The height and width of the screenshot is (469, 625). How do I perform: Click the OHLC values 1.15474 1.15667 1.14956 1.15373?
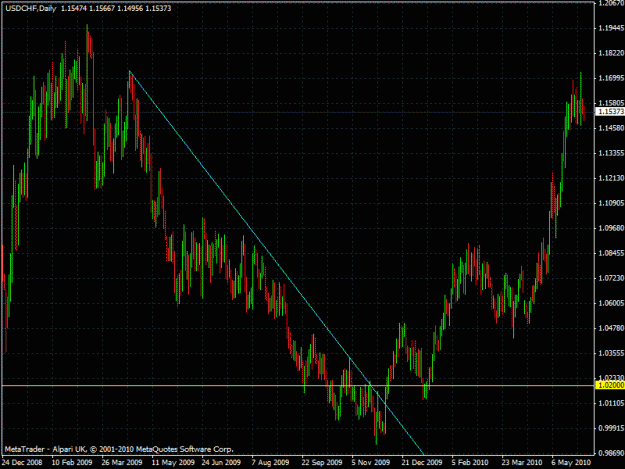pyautogui.click(x=116, y=8)
